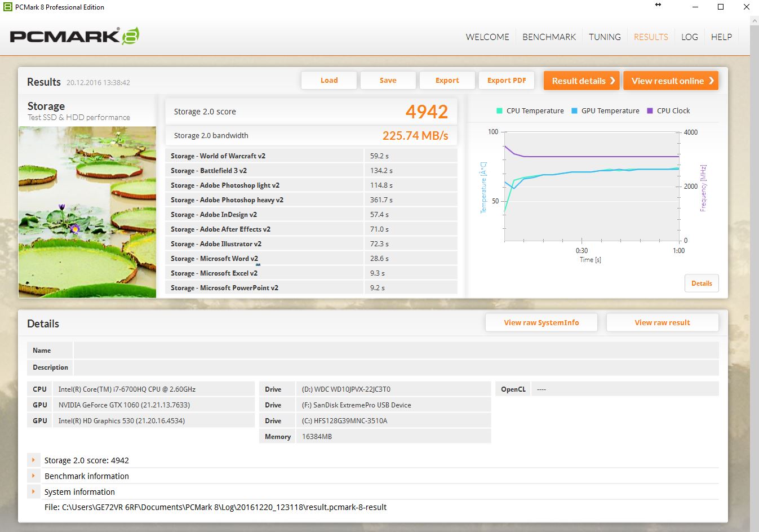Click the NVIDIA GeForce GTX 1060 entry

[x=153, y=405]
